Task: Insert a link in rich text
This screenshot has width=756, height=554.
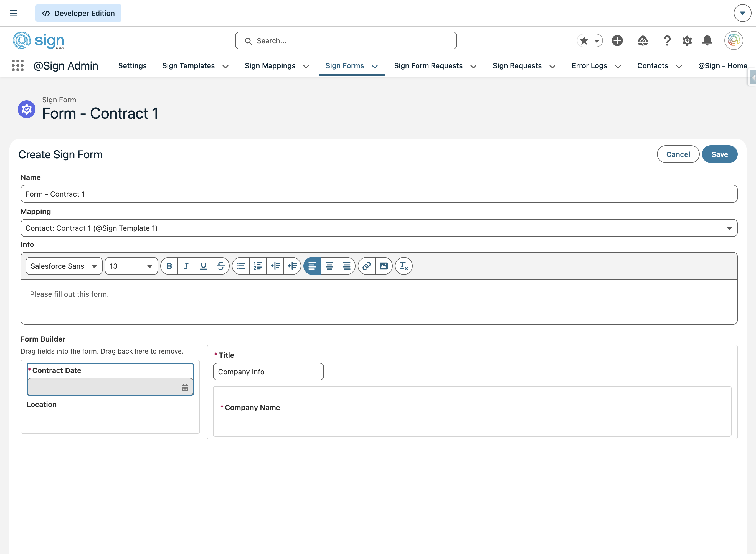Action: (367, 266)
